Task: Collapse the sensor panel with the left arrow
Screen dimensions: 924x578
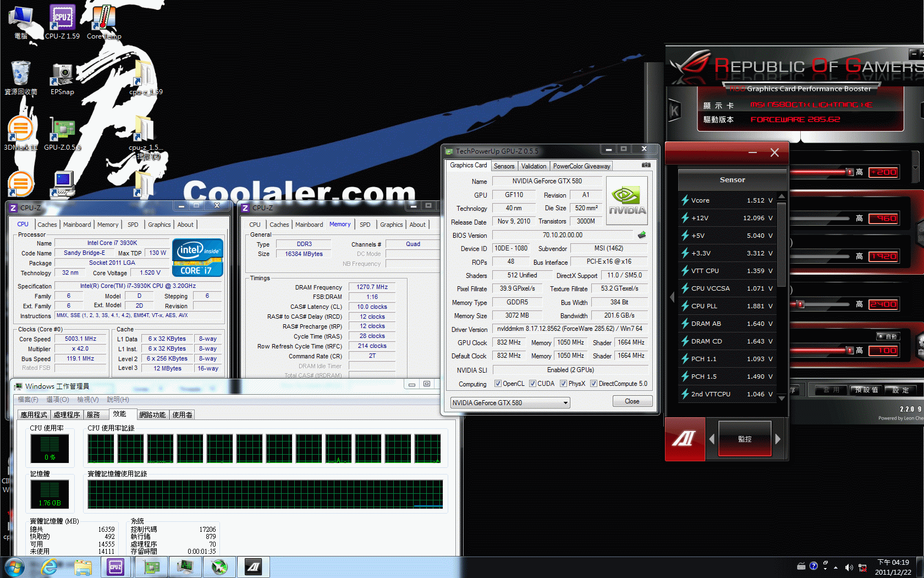Action: click(x=672, y=297)
